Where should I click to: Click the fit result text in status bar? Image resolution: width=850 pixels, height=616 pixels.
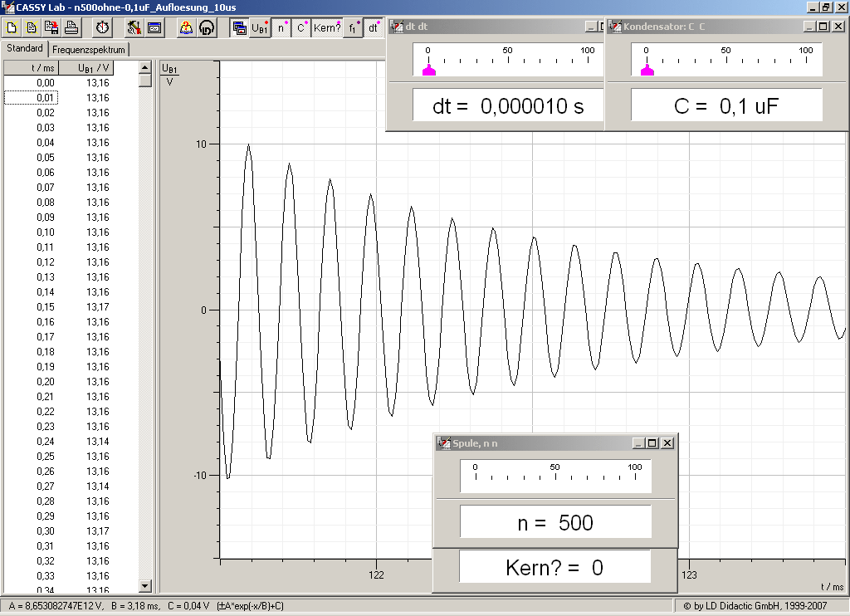[x=146, y=606]
